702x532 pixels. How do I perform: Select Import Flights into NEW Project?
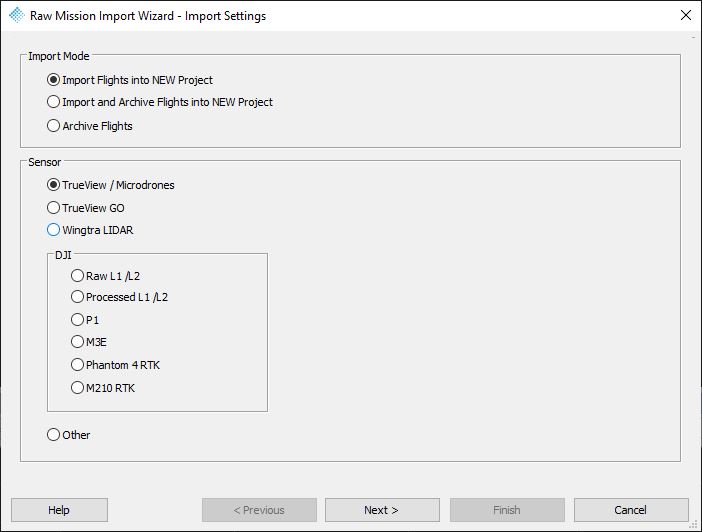pos(130,80)
